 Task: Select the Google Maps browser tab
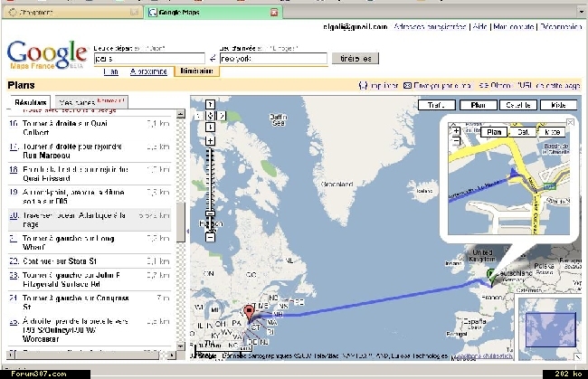[x=213, y=13]
